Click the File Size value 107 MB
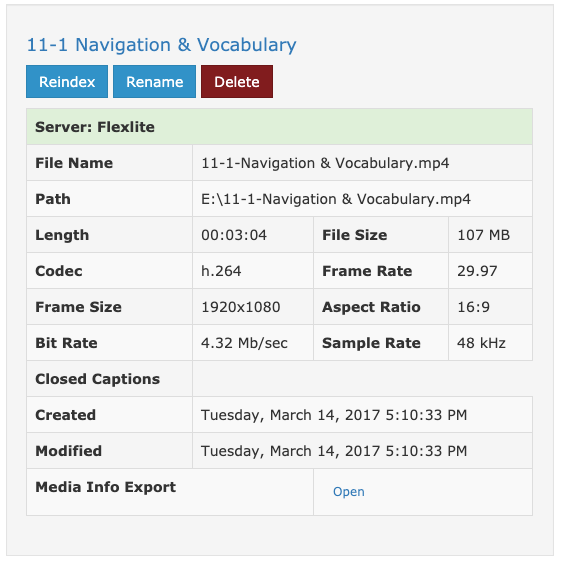Screen dimensions: 561x567 [x=484, y=235]
